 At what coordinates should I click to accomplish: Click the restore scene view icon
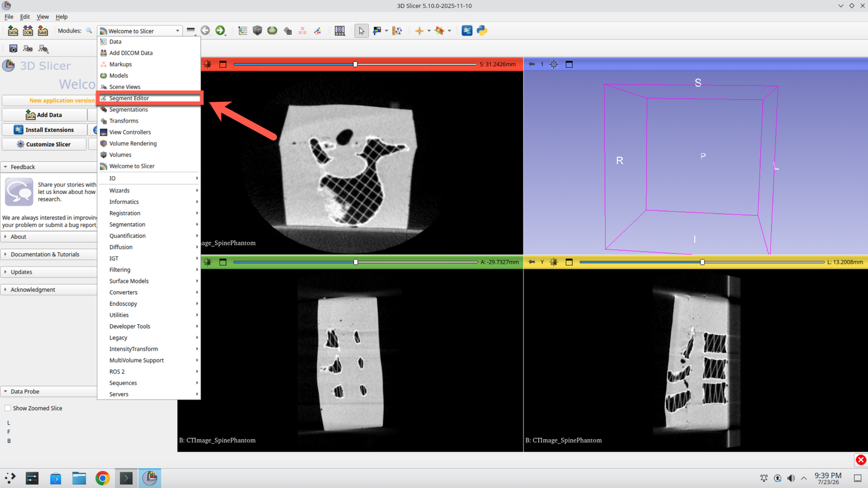(x=43, y=49)
